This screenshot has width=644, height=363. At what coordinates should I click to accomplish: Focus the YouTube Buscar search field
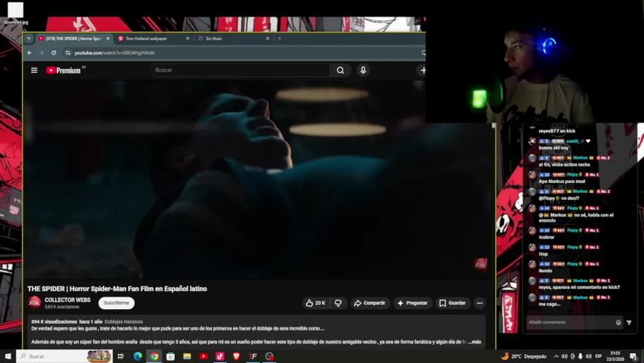point(240,71)
